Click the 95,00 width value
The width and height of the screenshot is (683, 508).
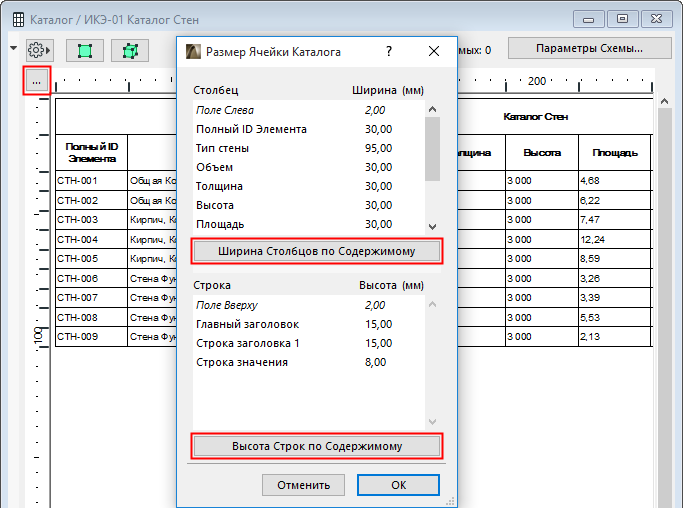pyautogui.click(x=379, y=148)
